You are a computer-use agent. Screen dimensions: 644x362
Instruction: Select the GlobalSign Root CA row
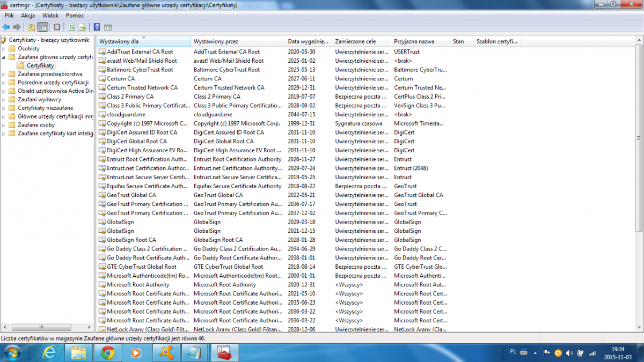366,240
